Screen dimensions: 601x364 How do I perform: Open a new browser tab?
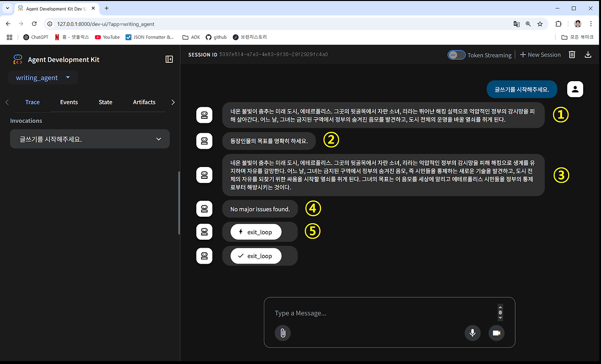tap(107, 8)
